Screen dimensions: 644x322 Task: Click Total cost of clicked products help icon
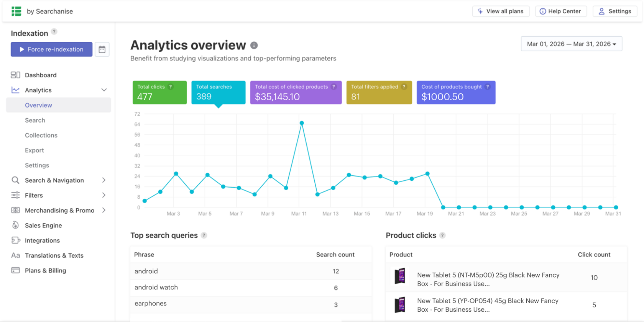[333, 87]
